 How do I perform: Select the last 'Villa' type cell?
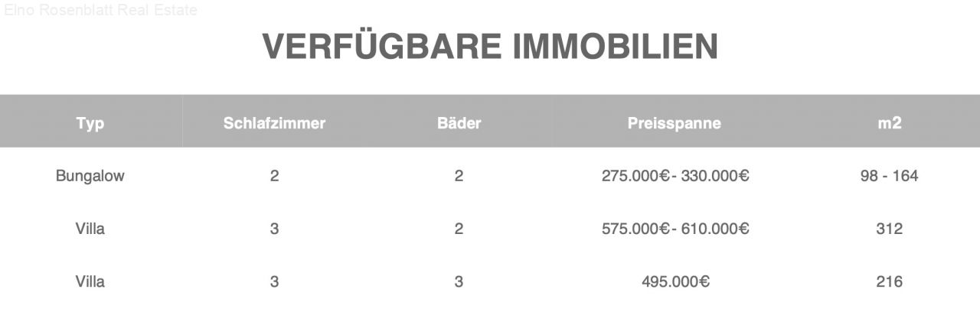point(90,281)
